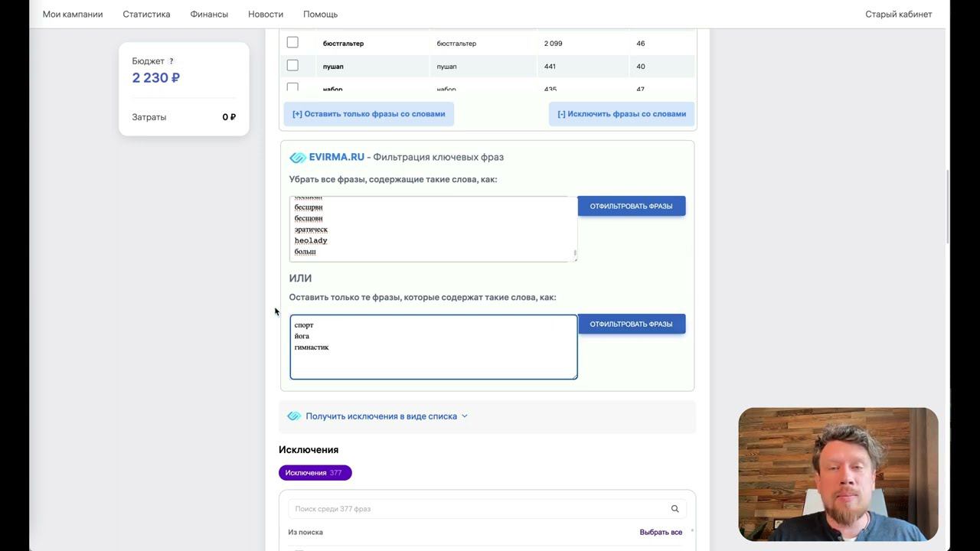
Task: Click the chevron next to exclusions list link
Action: [x=465, y=416]
